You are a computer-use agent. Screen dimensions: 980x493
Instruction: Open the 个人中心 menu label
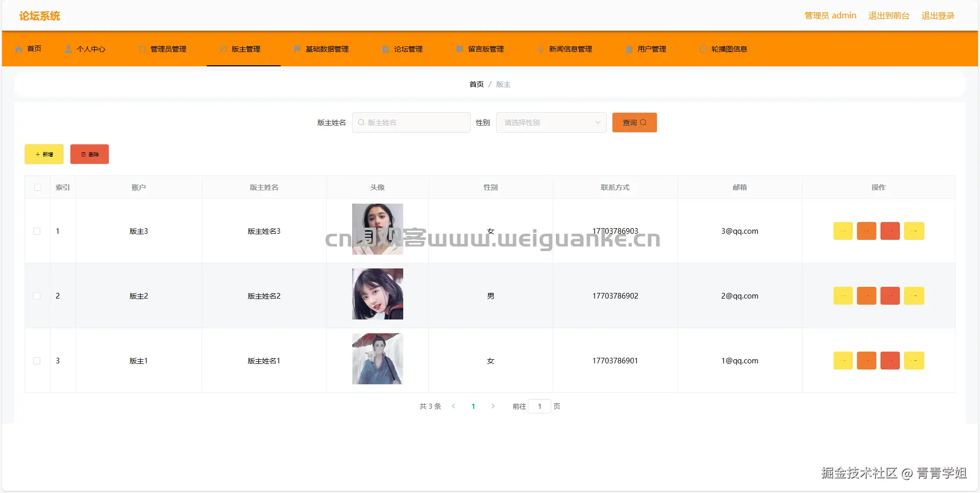coord(91,49)
